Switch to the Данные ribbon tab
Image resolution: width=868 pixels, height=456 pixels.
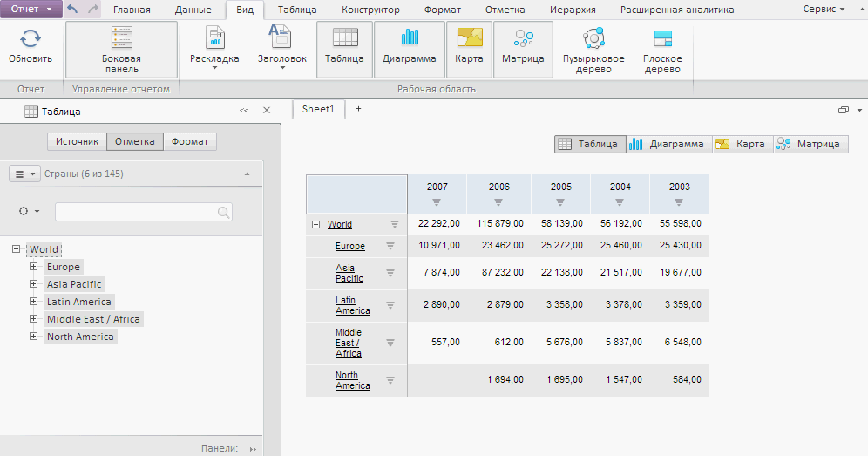(x=193, y=10)
